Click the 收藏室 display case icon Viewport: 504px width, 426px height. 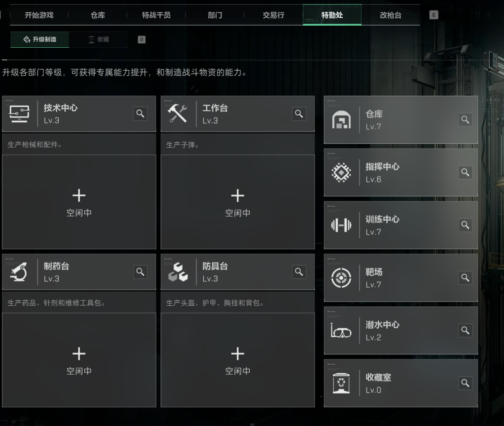(x=341, y=384)
